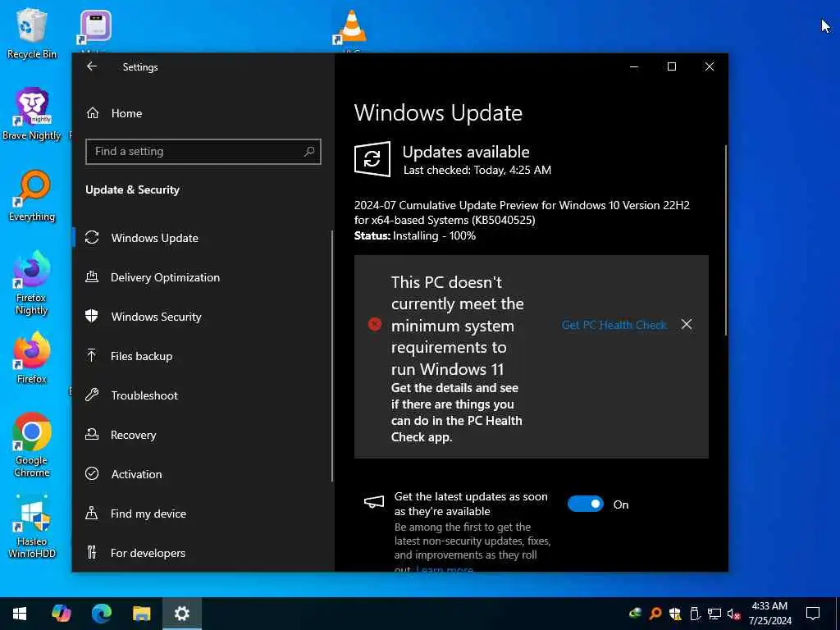Launch Copilot from the taskbar
The height and width of the screenshot is (630, 840).
[x=62, y=614]
